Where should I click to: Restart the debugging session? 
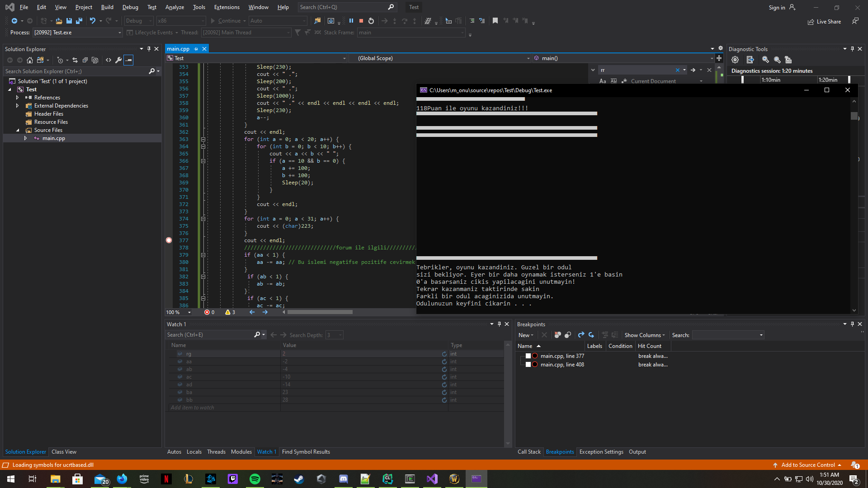pos(371,21)
